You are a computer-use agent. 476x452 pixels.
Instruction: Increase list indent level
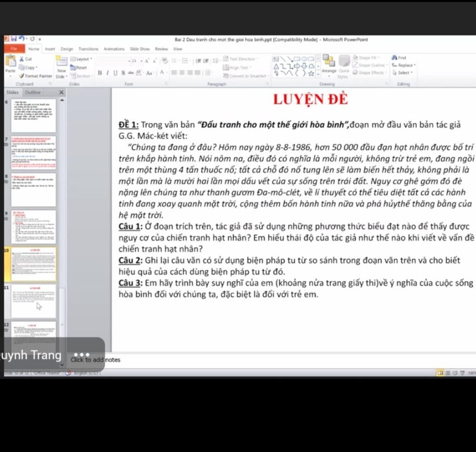click(206, 61)
